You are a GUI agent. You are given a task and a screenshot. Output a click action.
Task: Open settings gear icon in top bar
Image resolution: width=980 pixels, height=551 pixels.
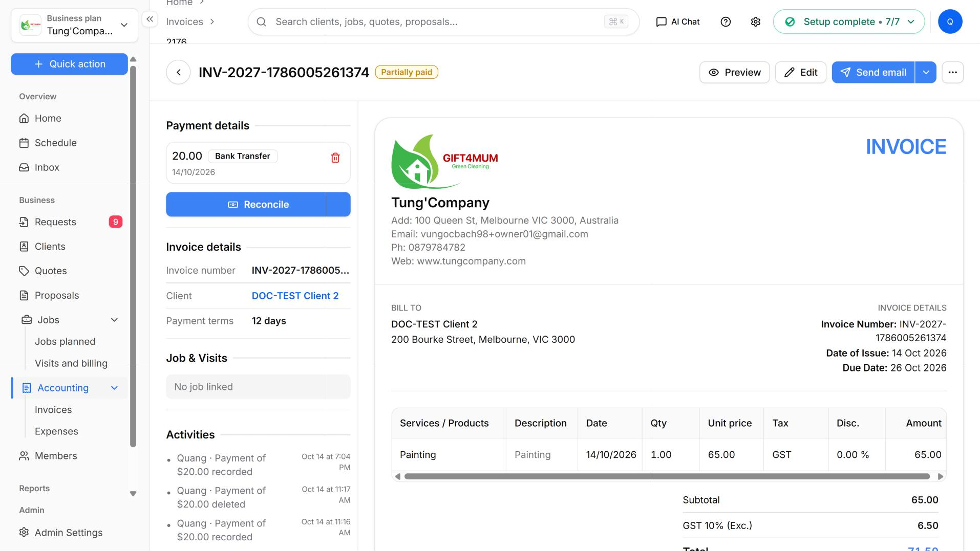(x=756, y=21)
